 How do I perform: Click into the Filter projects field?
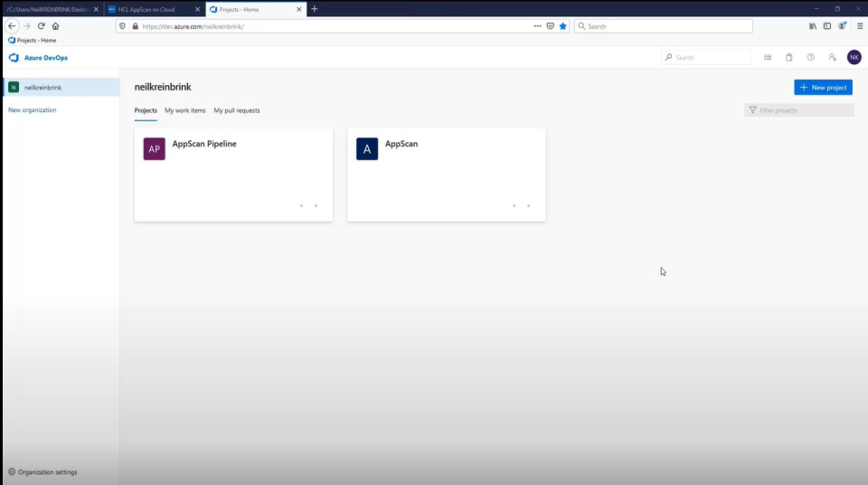[x=799, y=110]
